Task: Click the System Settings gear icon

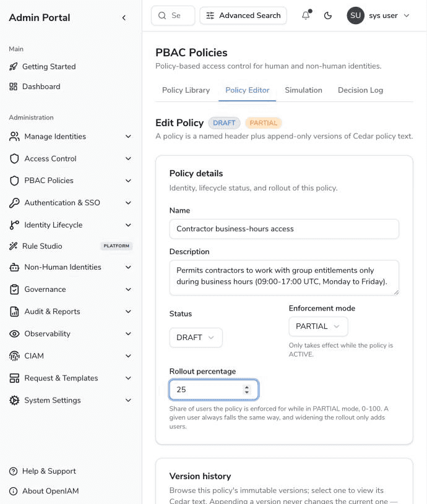Action: coord(14,400)
